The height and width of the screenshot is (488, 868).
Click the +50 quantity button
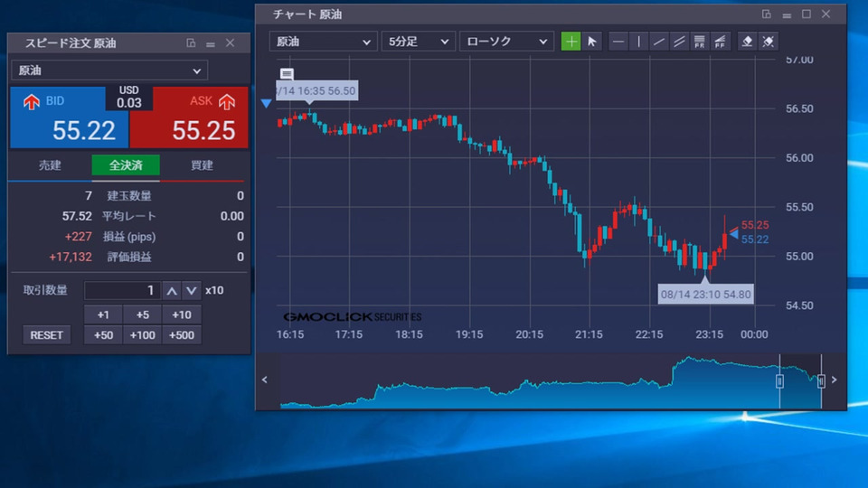coord(103,334)
